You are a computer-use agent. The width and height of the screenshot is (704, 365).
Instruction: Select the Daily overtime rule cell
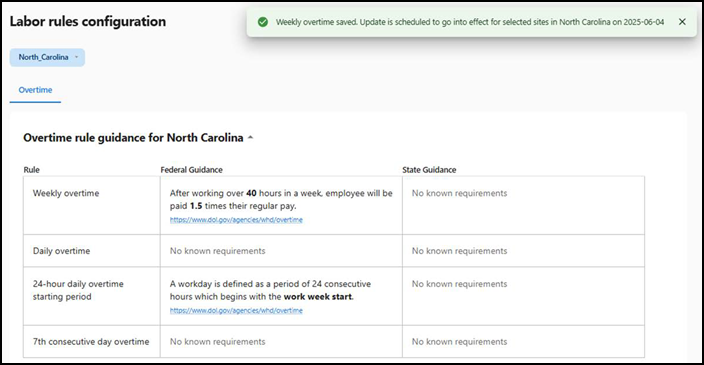[x=92, y=251]
